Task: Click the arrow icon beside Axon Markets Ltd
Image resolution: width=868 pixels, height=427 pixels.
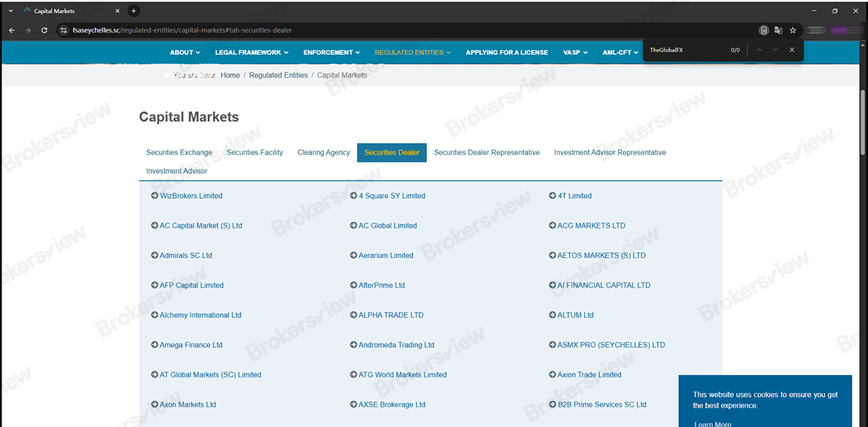Action: (x=154, y=405)
